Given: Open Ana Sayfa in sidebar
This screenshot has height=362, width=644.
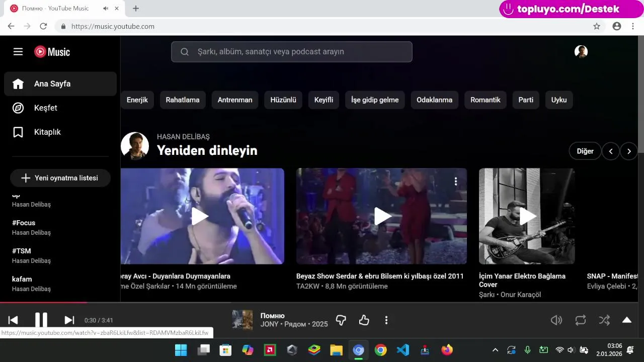Looking at the screenshot, I should 60,84.
